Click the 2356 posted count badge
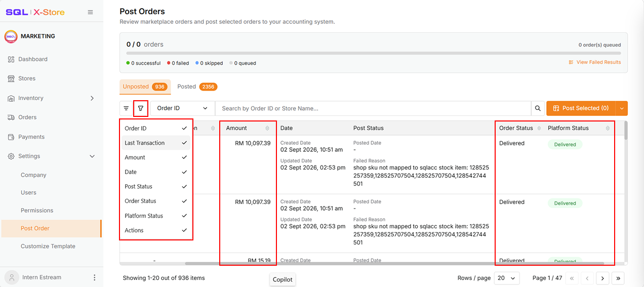Screen dimensions: 644x287 pyautogui.click(x=208, y=87)
